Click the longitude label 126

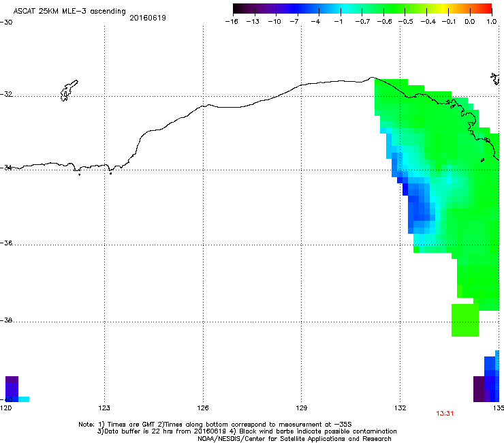point(203,408)
